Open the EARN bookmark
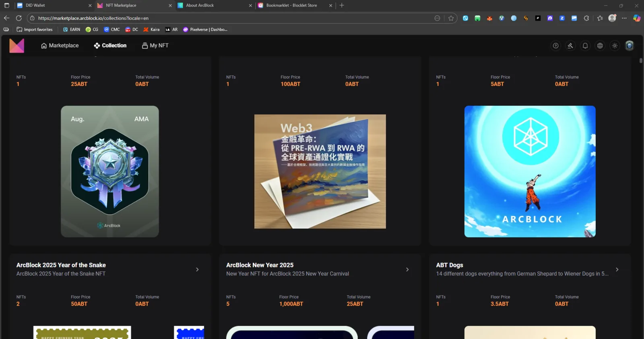Image resolution: width=644 pixels, height=339 pixels. click(72, 29)
